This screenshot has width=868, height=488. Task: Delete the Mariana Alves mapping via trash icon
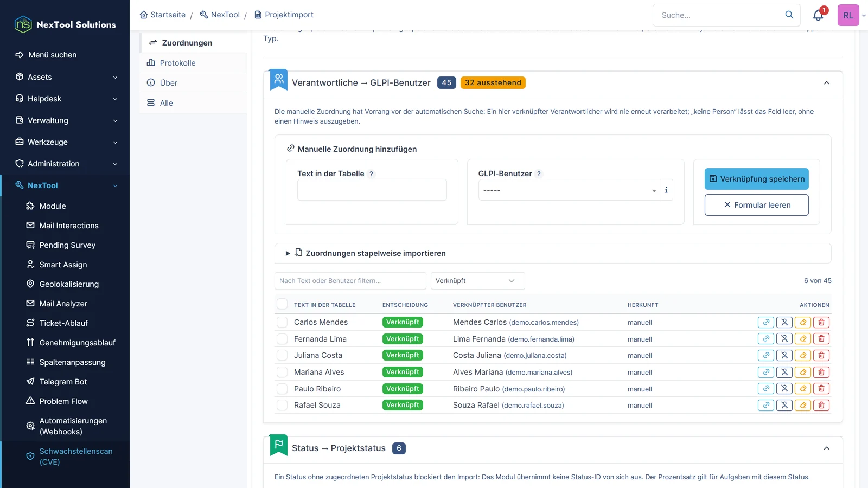(821, 373)
